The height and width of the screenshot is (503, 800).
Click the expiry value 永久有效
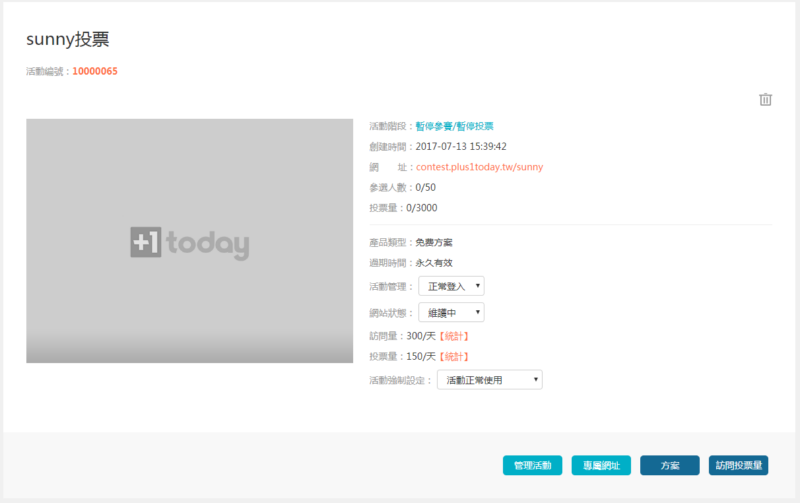(434, 263)
